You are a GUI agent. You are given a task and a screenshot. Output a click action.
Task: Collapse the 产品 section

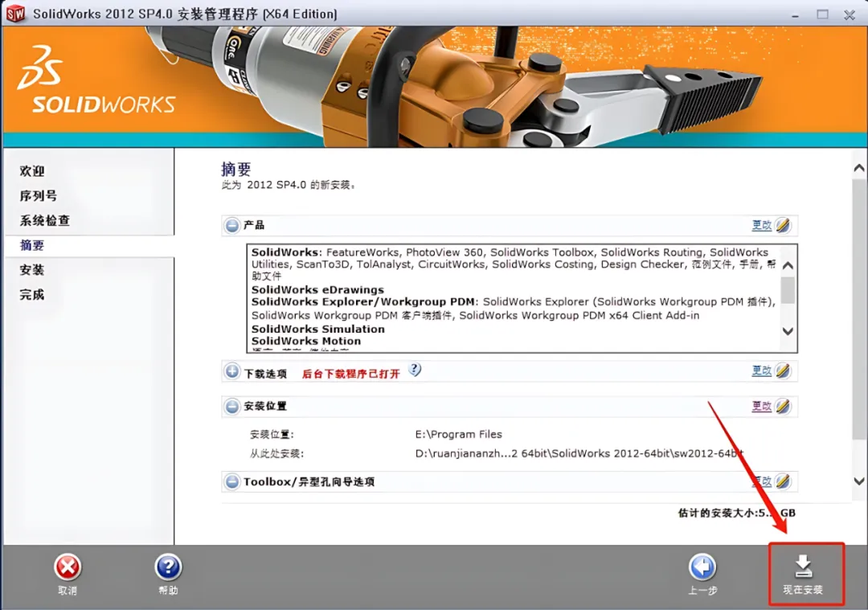(232, 225)
